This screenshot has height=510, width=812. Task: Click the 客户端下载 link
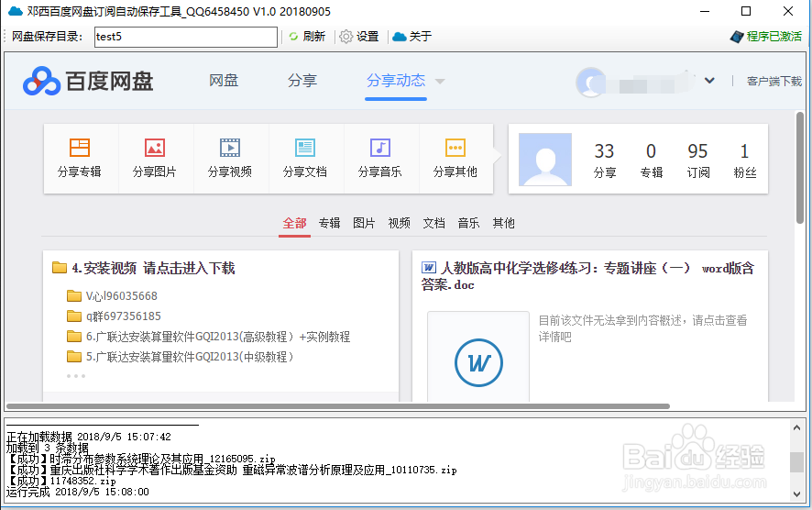click(774, 82)
